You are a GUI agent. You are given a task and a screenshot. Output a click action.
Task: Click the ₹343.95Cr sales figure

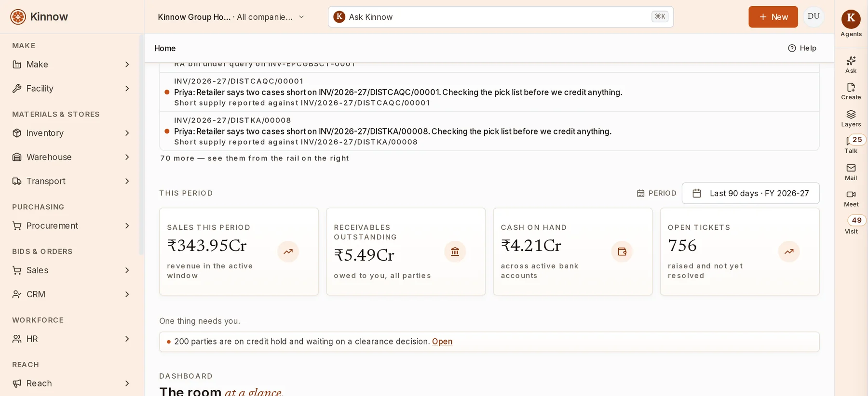click(x=207, y=246)
